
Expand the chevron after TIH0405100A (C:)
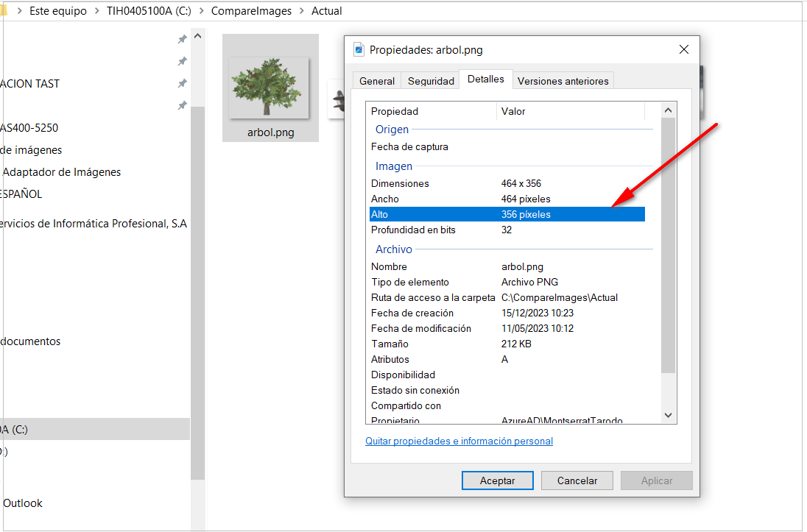200,11
